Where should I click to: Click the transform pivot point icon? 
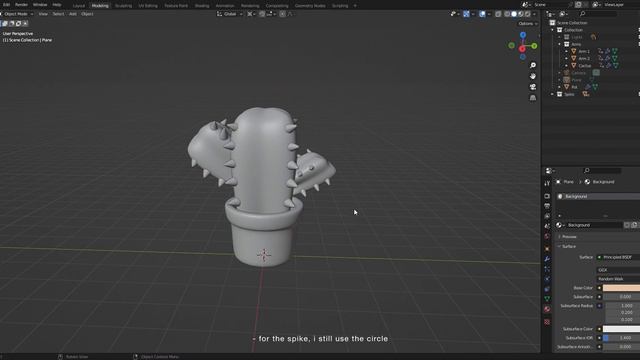[250, 14]
